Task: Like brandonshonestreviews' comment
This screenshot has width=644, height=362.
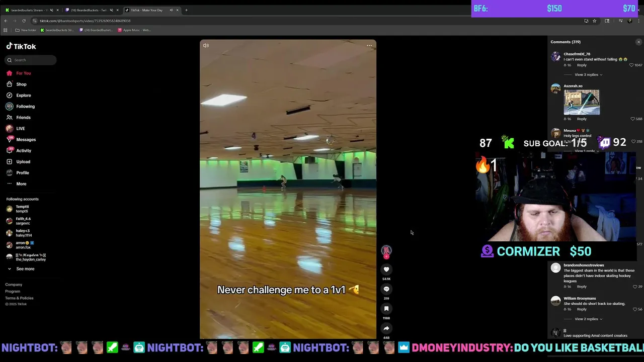Action: [634, 287]
